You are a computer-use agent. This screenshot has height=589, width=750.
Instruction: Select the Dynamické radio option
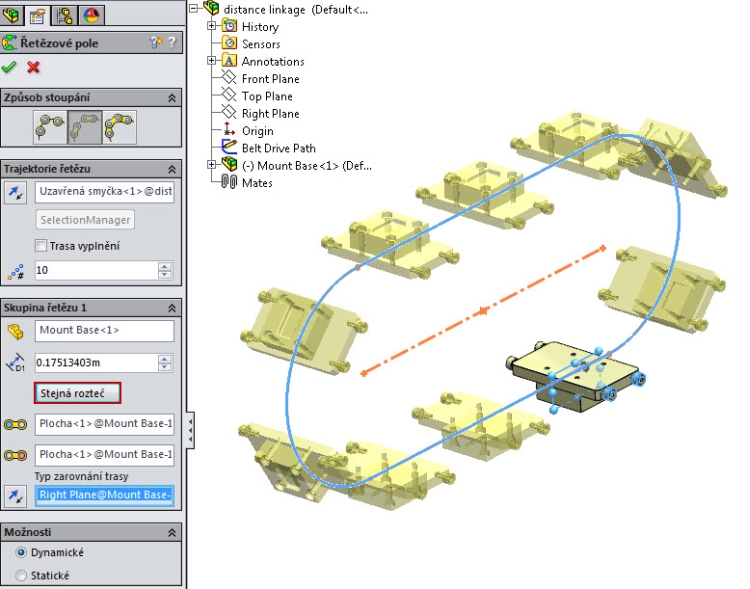tap(21, 553)
